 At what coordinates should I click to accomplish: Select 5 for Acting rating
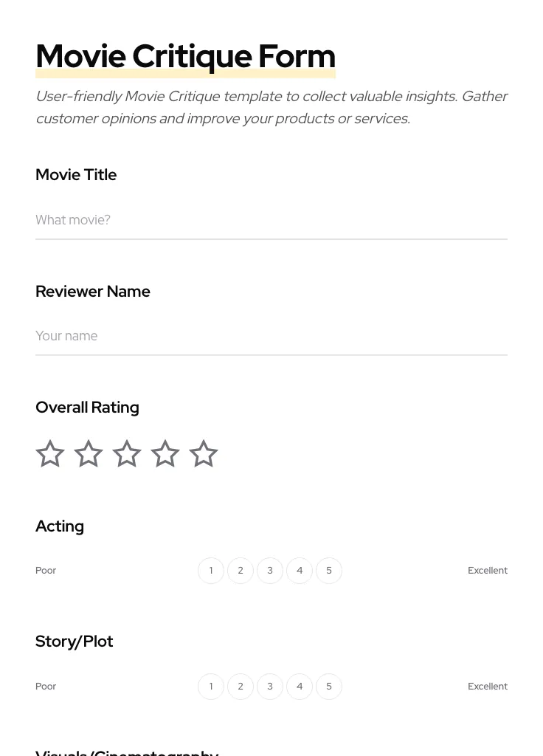329,570
